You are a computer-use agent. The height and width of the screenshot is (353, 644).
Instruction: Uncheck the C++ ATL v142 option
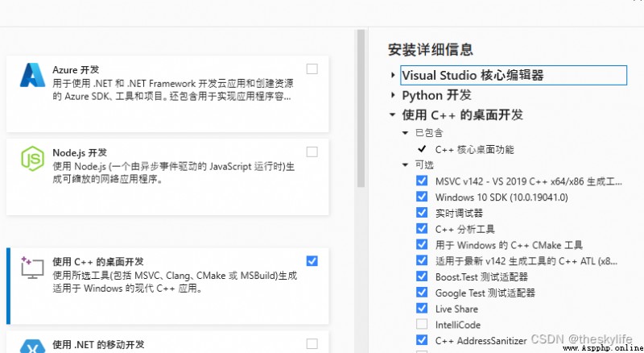(422, 260)
